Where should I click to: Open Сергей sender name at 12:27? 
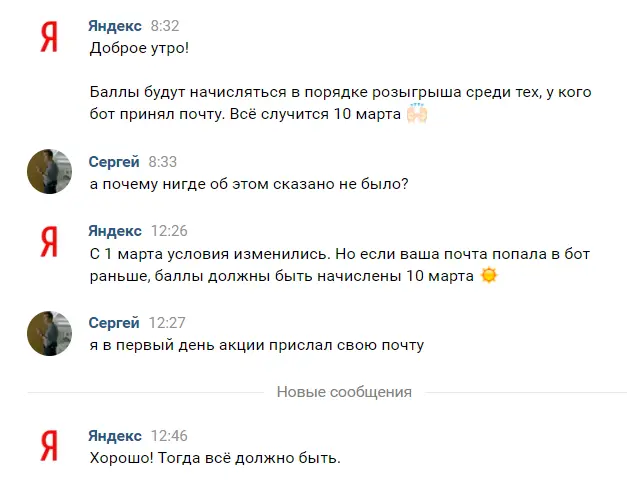(x=114, y=323)
